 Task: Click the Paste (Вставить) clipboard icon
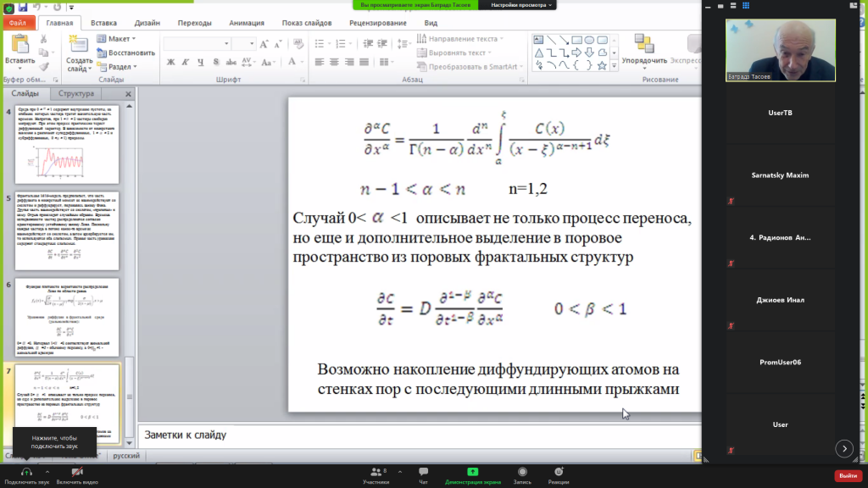[x=20, y=45]
